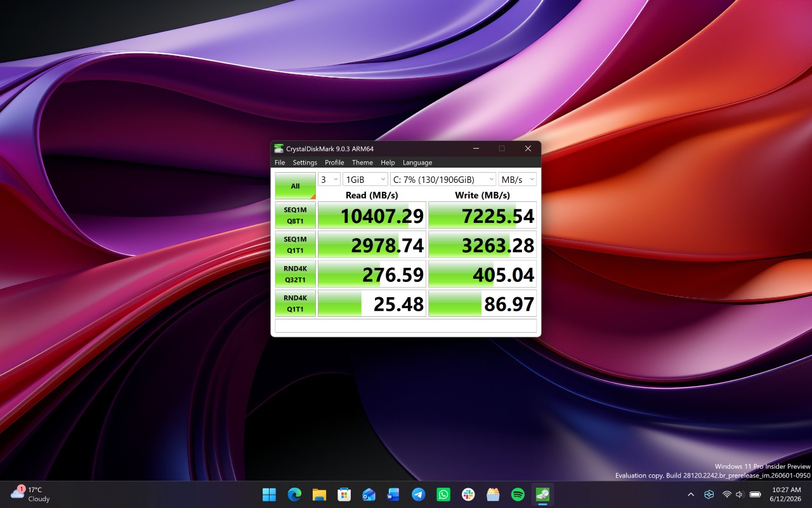Viewport: 812px width, 508px height.
Task: Open WhatsApp from the taskbar
Action: (443, 494)
